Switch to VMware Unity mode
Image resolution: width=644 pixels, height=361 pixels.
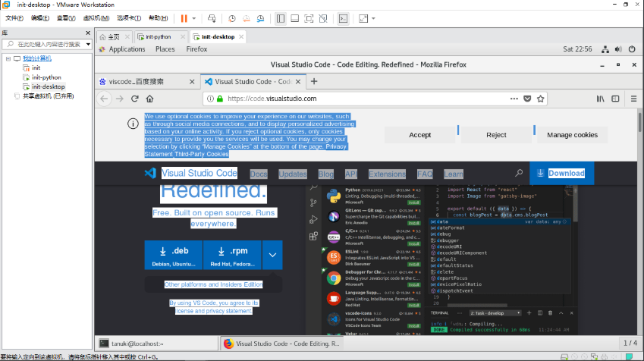(323, 18)
